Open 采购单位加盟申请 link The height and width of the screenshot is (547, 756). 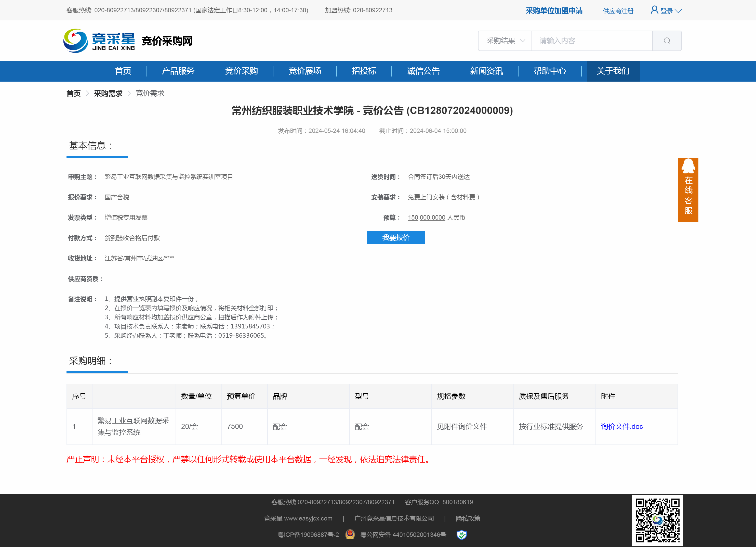[x=554, y=11]
